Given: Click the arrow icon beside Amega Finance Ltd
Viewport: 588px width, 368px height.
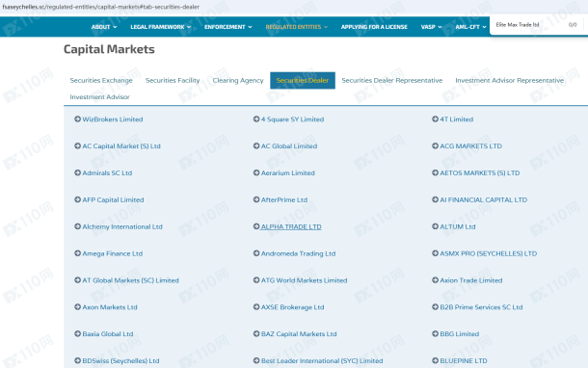Looking at the screenshot, I should pyautogui.click(x=78, y=253).
